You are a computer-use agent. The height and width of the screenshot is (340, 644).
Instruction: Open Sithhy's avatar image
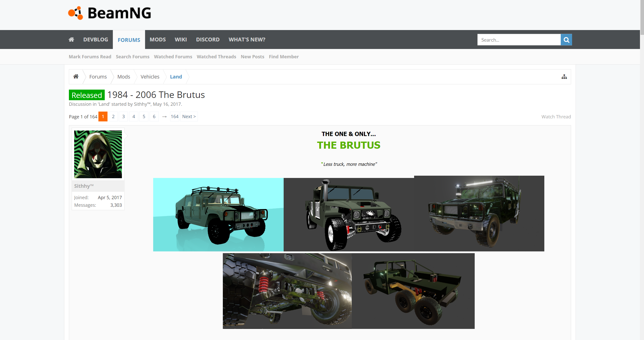pos(98,154)
